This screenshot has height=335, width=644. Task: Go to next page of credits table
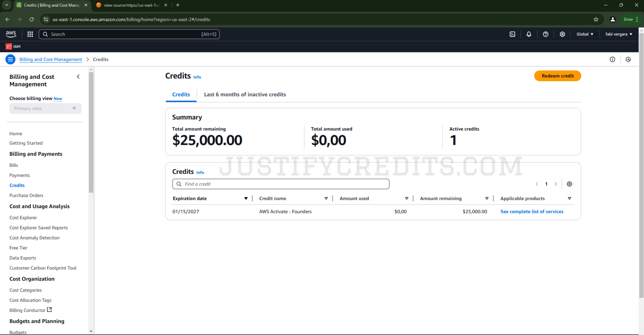tap(556, 184)
